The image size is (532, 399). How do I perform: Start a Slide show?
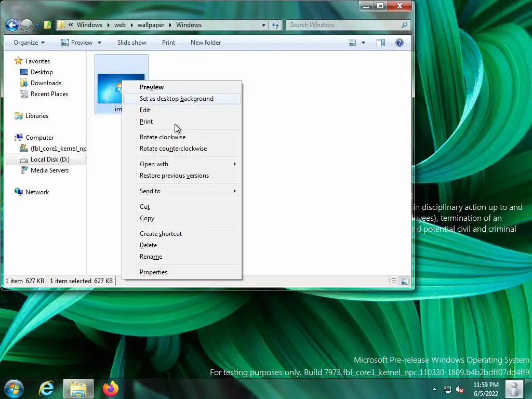click(x=131, y=43)
